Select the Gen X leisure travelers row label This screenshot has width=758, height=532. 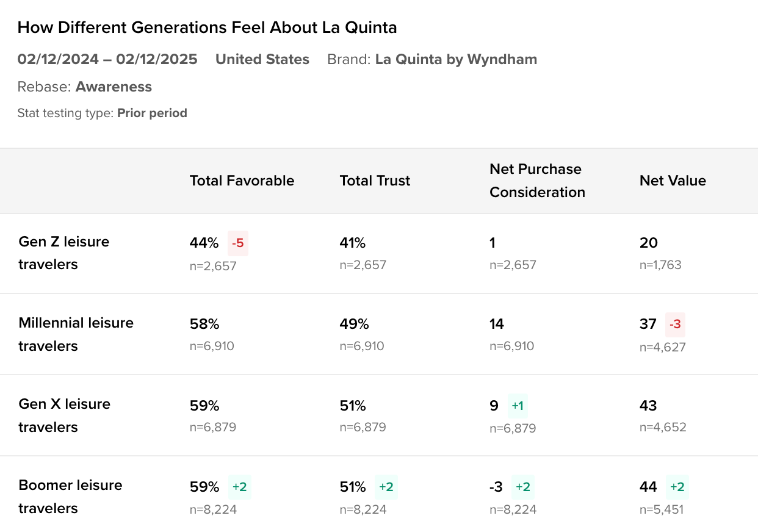pos(64,415)
